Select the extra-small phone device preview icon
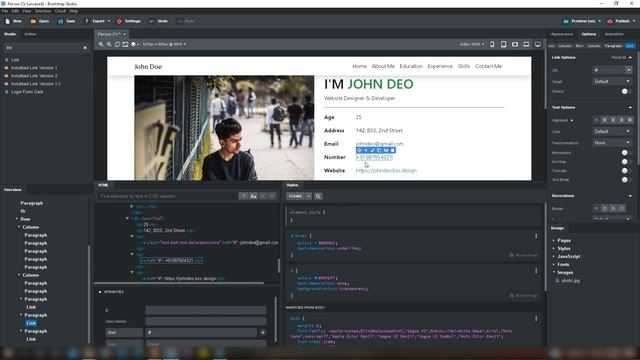Image resolution: width=640 pixels, height=360 pixels. 492,44
